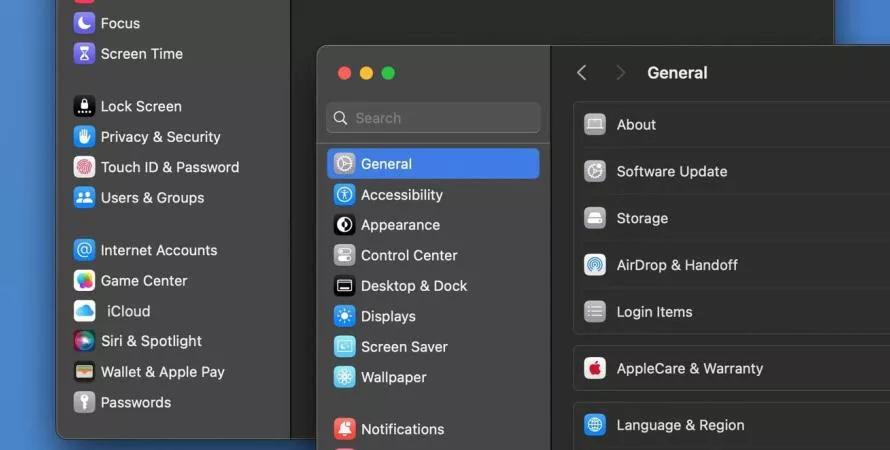Screen dimensions: 890x450
Task: Go back with the left chevron
Action: coord(581,73)
